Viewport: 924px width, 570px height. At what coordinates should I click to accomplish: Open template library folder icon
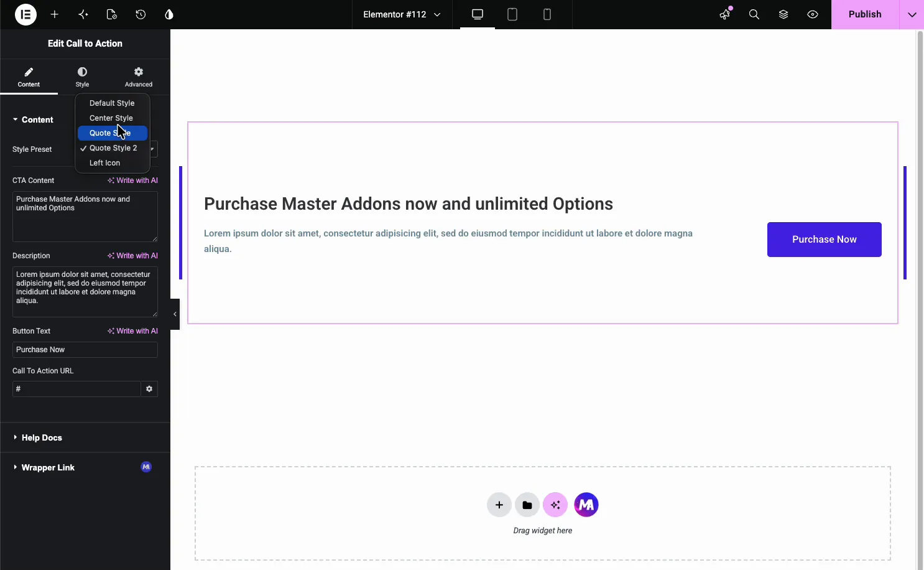(x=527, y=505)
